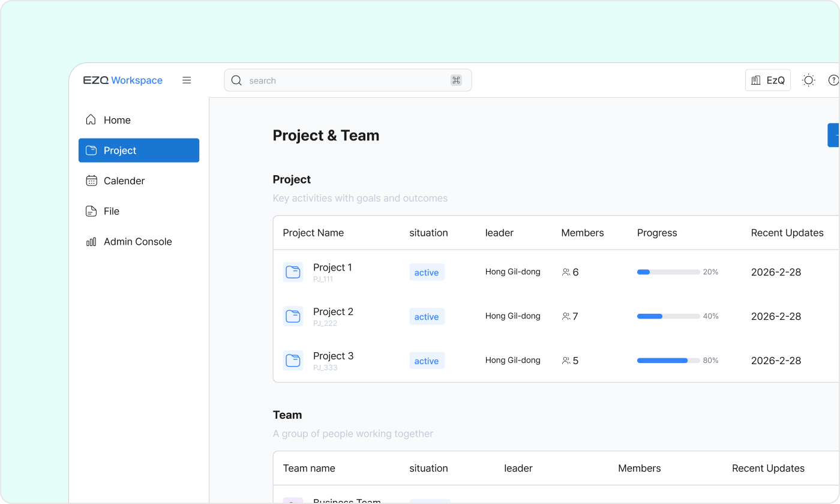Click the members icon in Project 3 row
840x504 pixels.
tap(566, 361)
